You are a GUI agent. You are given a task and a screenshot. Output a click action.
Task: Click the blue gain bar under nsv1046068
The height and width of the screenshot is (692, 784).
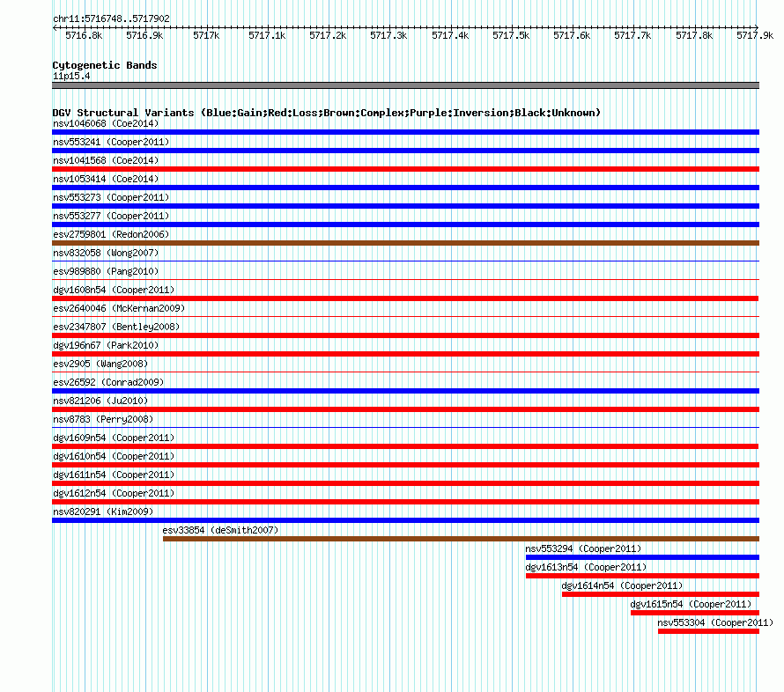click(405, 132)
